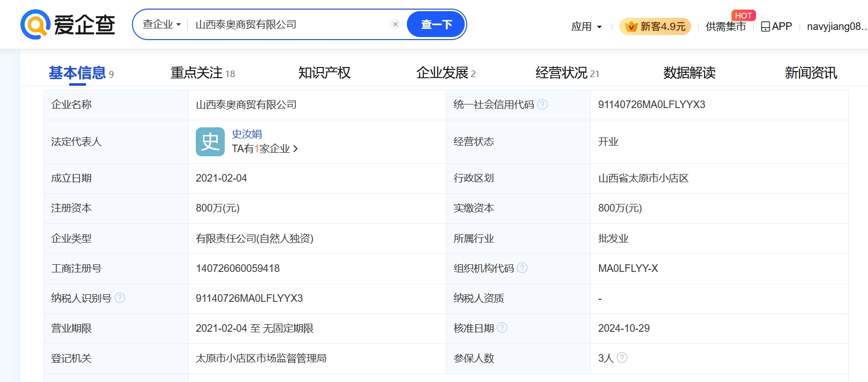The image size is (868, 382).
Task: Click the 法定代表人 label
Action: [77, 142]
